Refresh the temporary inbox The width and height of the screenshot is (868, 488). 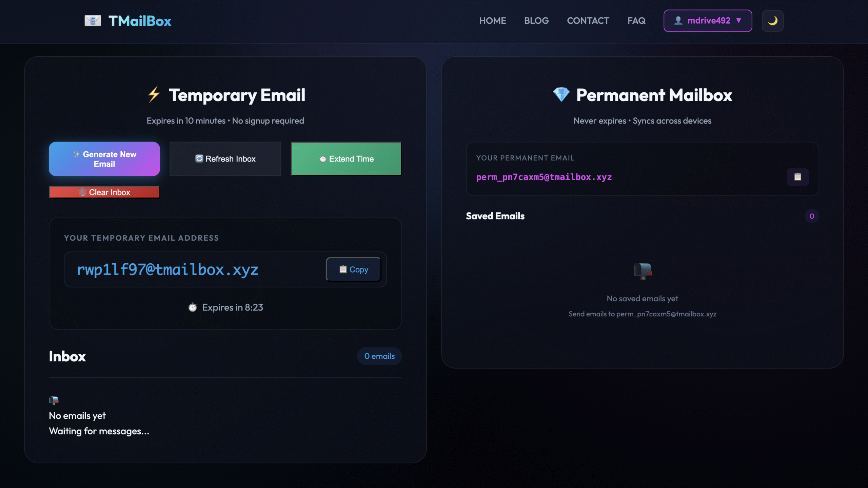(x=225, y=158)
